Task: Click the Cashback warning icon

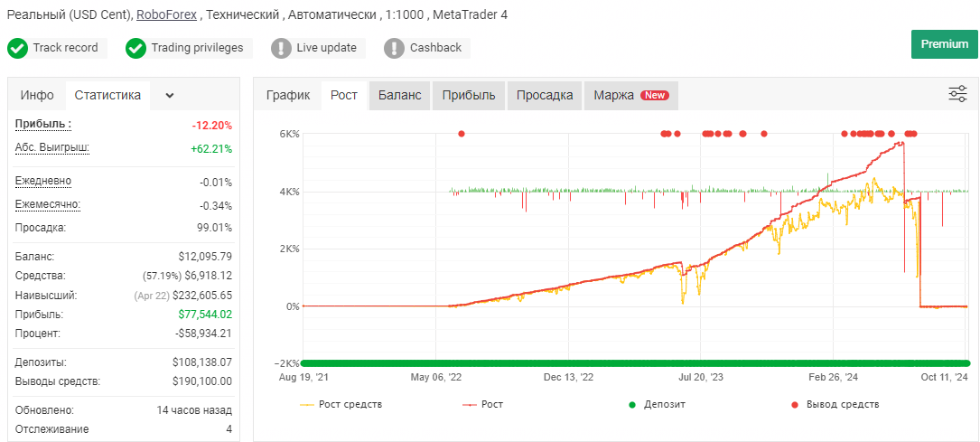Action: coord(395,48)
